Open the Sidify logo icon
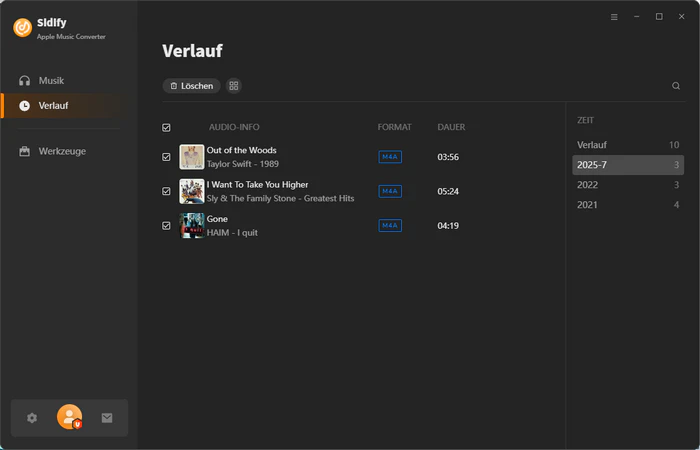The height and width of the screenshot is (450, 700). [23, 28]
